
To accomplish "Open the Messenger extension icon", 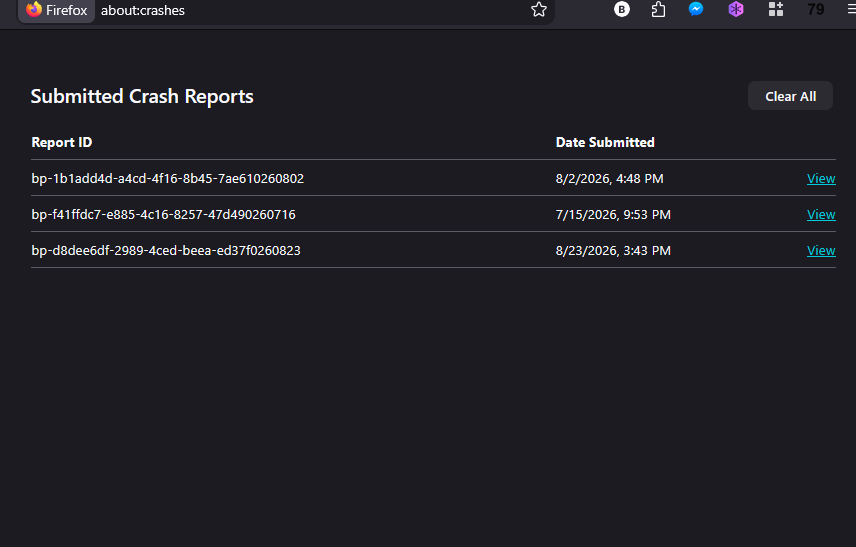I will click(x=696, y=9).
